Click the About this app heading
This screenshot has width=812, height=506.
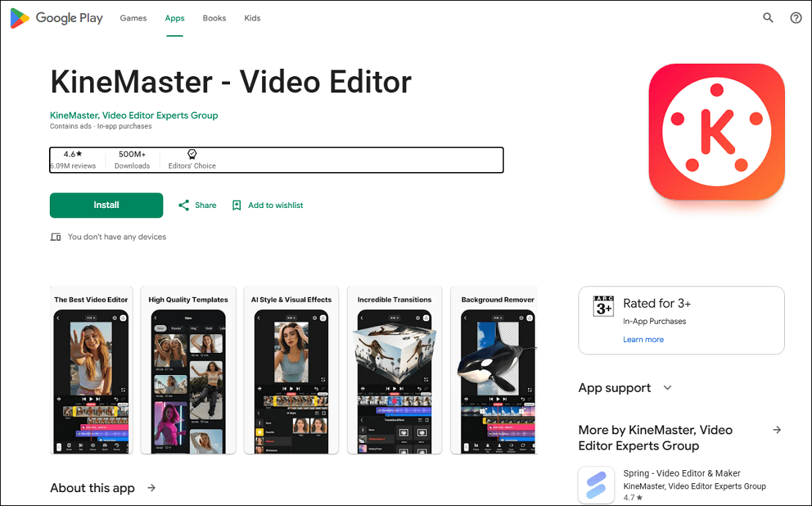(x=92, y=488)
